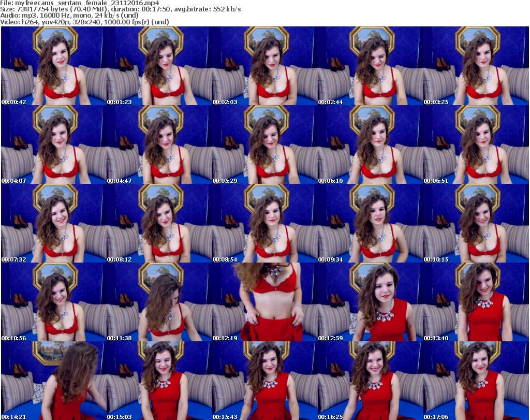Viewport: 530px width, 420px height.
Task: Open the frame at 00:08:12
Action: [159, 223]
